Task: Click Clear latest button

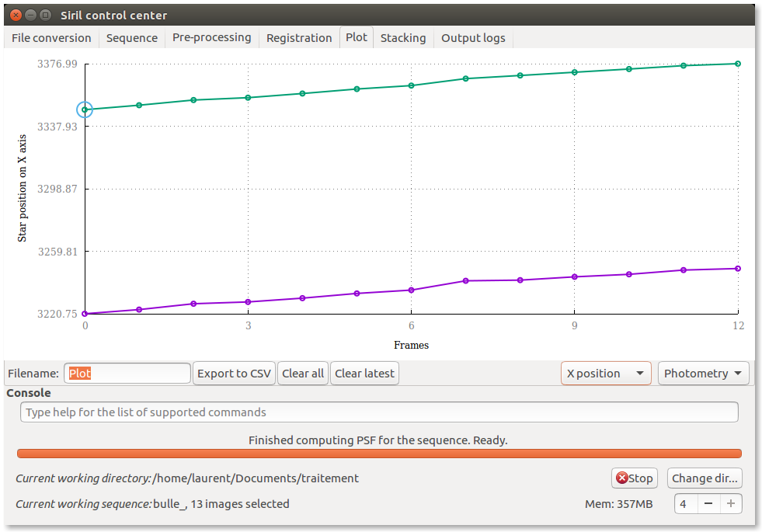Action: click(364, 374)
